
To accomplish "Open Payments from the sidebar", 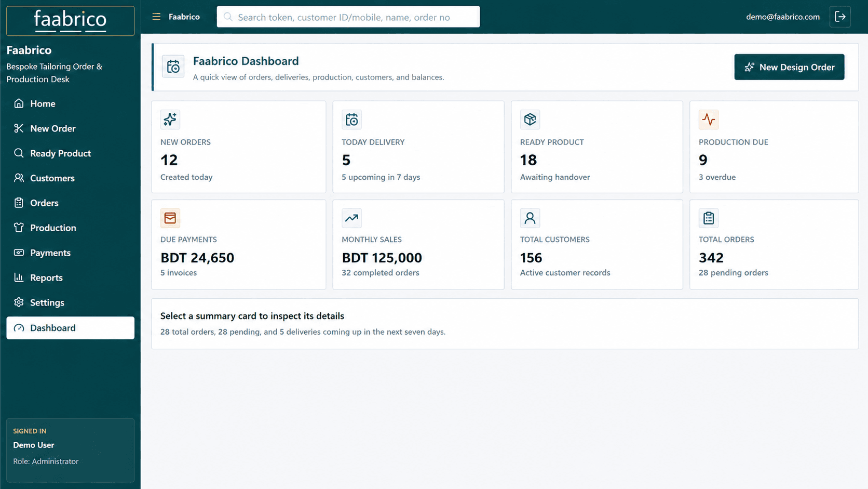I will click(x=70, y=253).
